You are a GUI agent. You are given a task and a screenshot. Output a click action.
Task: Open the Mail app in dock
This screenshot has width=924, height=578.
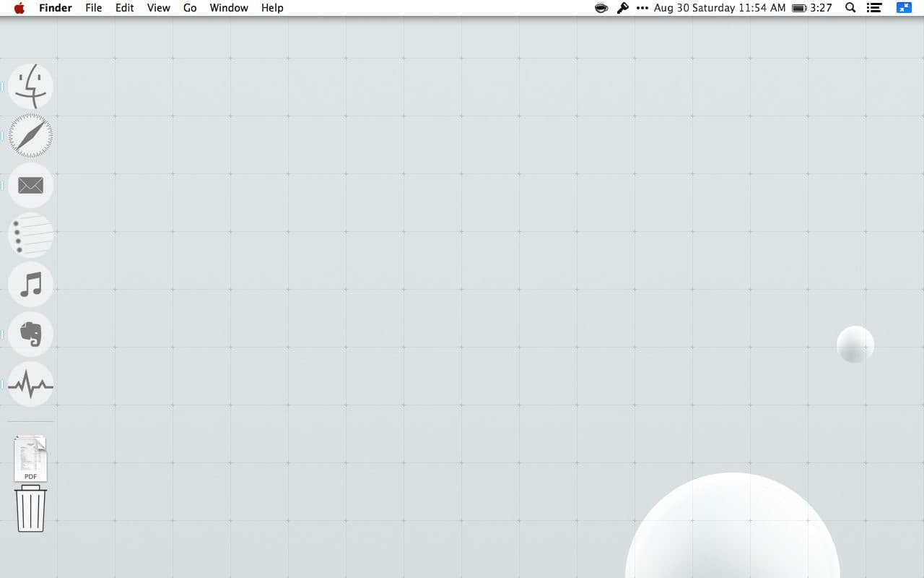pos(30,186)
